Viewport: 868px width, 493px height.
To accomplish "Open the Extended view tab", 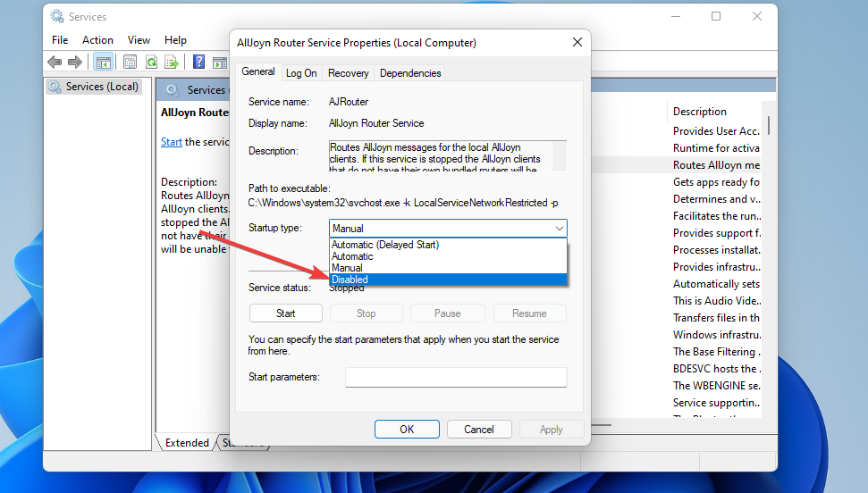I will [x=187, y=443].
